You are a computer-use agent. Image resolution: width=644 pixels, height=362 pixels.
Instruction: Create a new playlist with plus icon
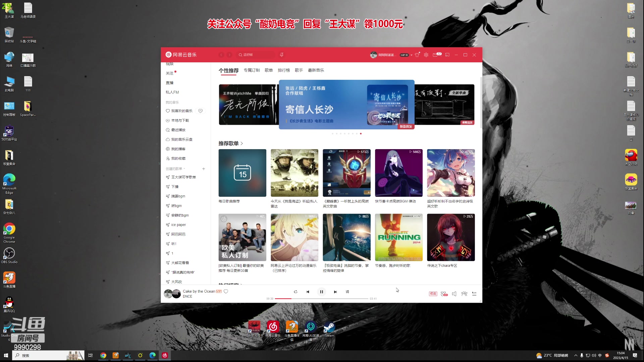[204, 169]
